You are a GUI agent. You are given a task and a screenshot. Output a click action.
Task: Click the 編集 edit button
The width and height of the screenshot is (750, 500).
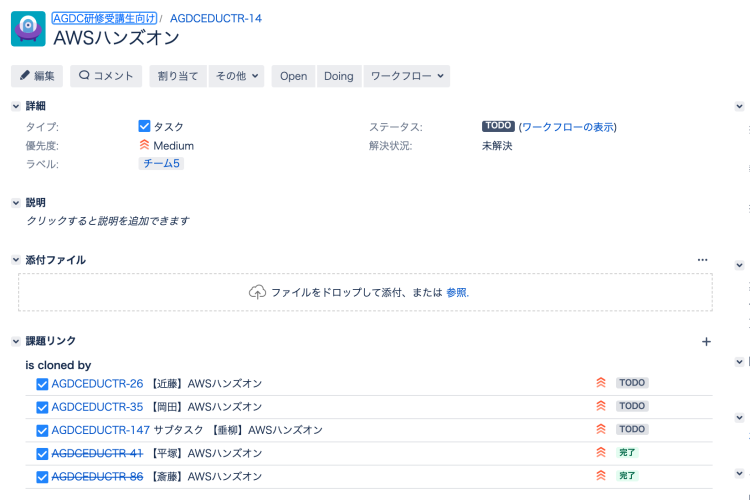point(37,76)
